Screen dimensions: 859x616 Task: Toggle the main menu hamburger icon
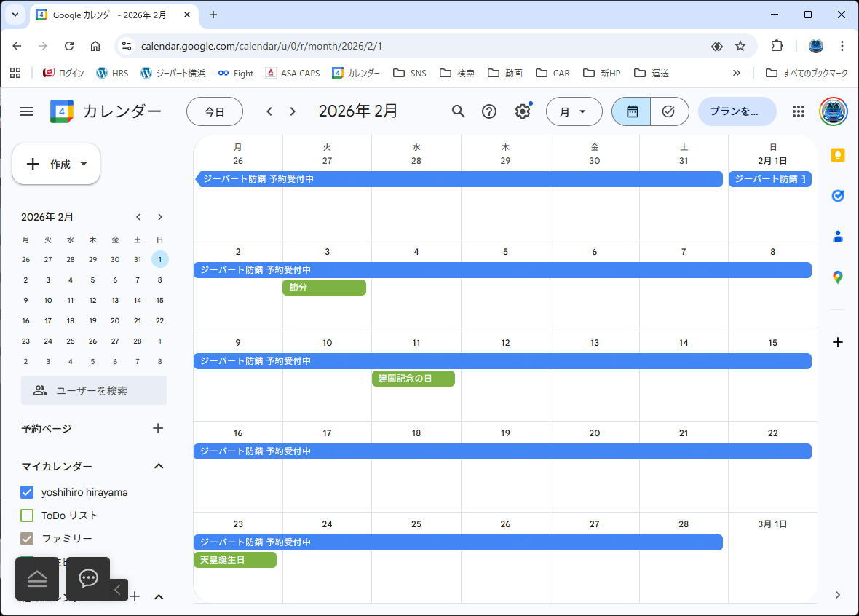click(27, 111)
